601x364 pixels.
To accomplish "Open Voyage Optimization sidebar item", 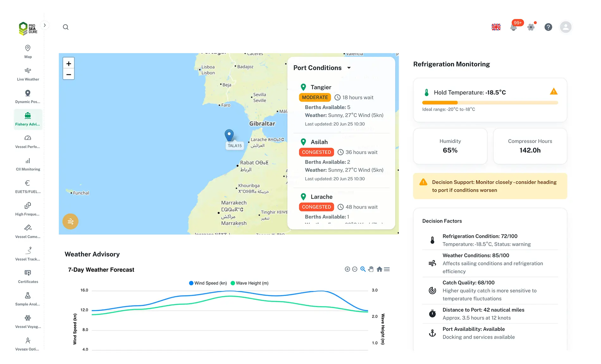I will 28,344.
